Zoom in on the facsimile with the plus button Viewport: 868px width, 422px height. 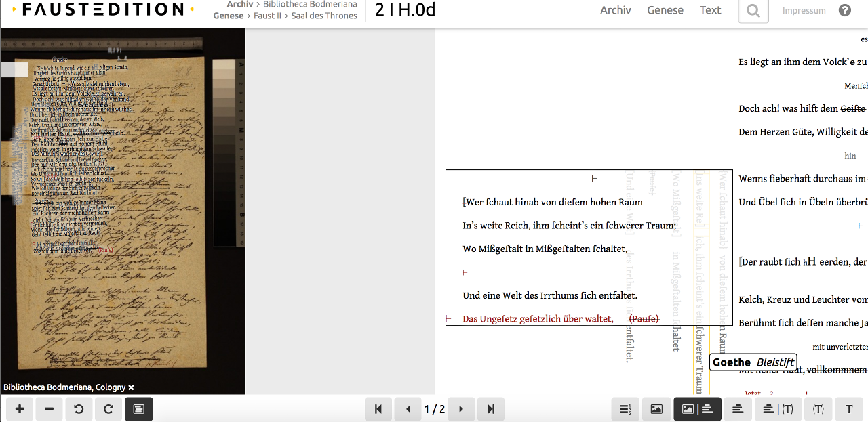pyautogui.click(x=20, y=409)
